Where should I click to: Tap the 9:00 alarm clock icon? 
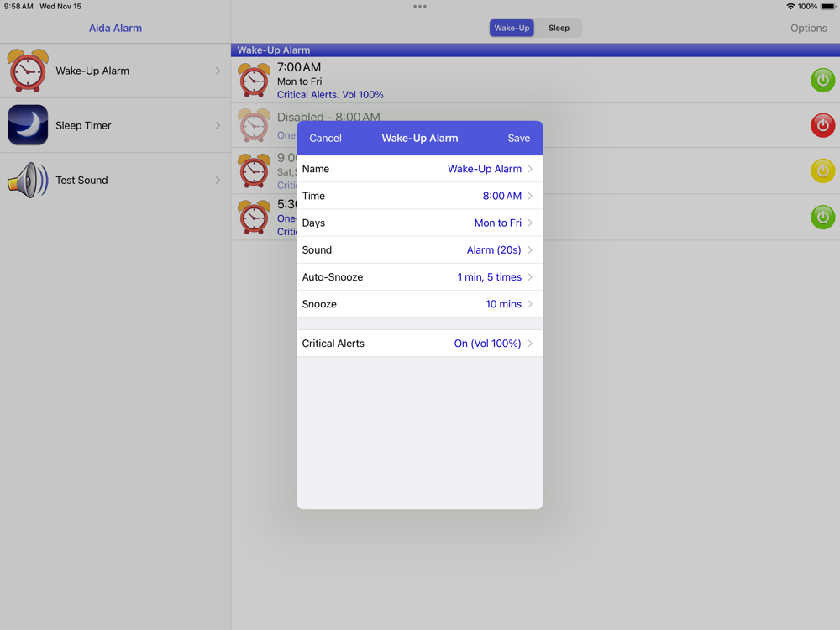click(x=254, y=171)
